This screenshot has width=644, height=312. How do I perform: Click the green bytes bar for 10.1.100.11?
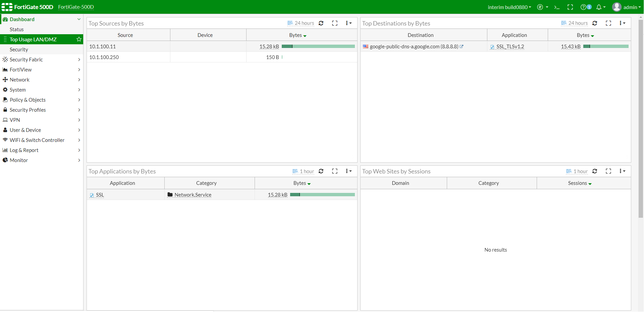318,46
